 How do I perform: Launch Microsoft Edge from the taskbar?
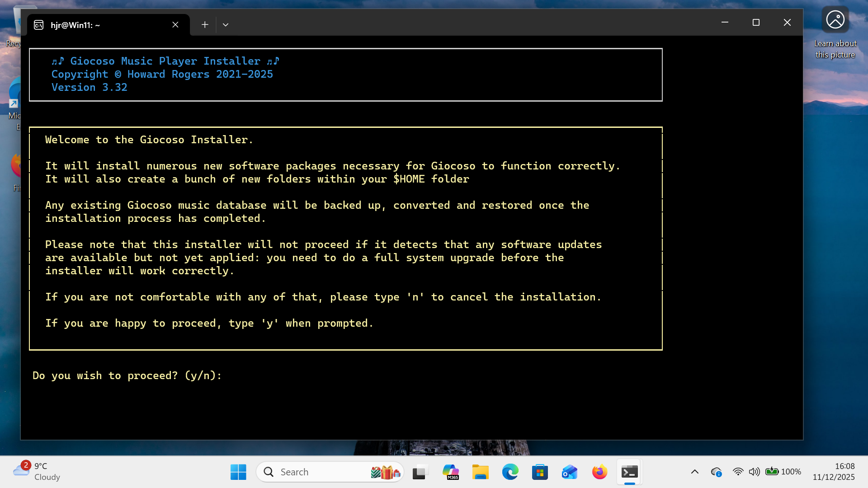(510, 472)
